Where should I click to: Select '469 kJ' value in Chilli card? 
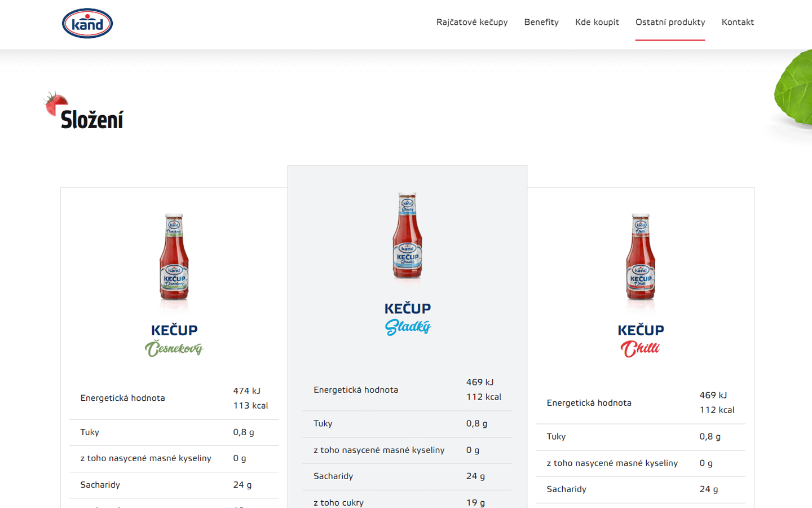point(713,395)
